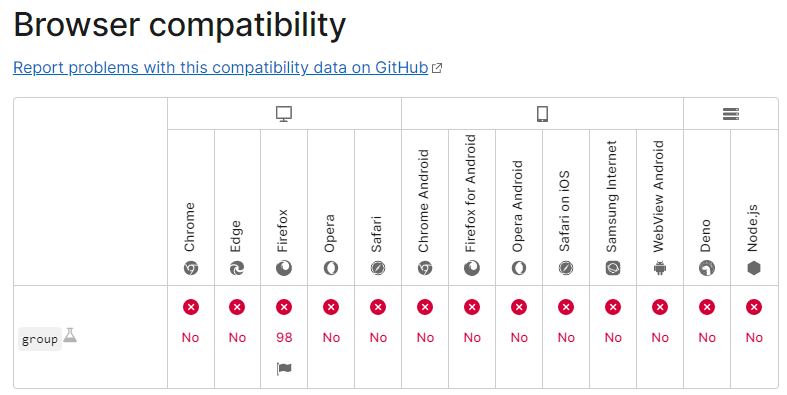Click the flag icon under Firefox 98

coord(284,369)
